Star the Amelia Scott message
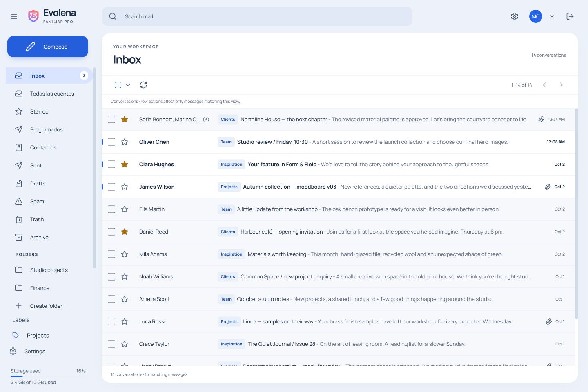 click(x=125, y=299)
